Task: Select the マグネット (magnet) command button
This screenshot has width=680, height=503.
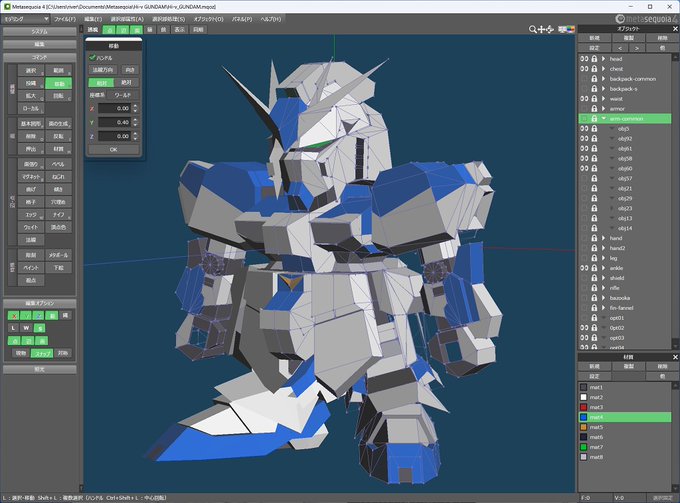Action: click(x=31, y=177)
